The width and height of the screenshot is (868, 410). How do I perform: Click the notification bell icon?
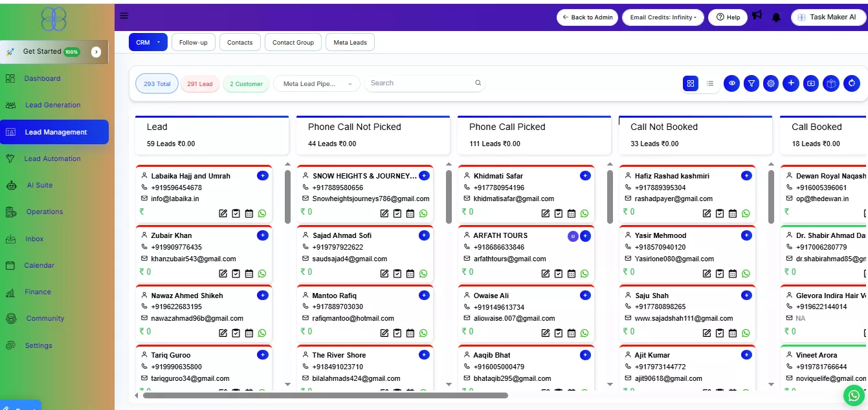pos(776,17)
